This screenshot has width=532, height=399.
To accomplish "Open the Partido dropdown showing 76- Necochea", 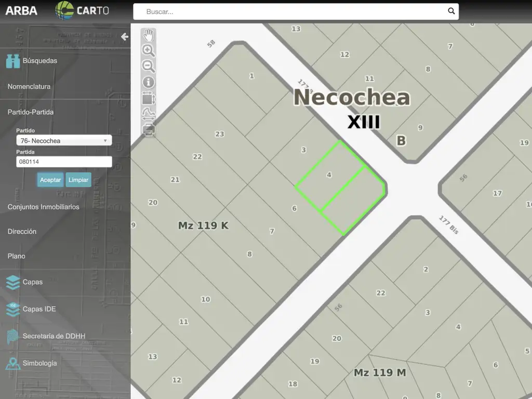I will pyautogui.click(x=64, y=141).
